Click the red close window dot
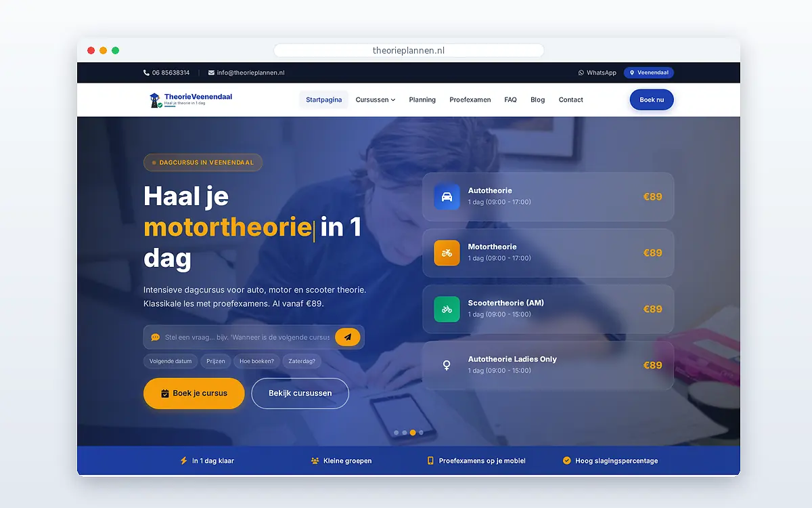 91,50
